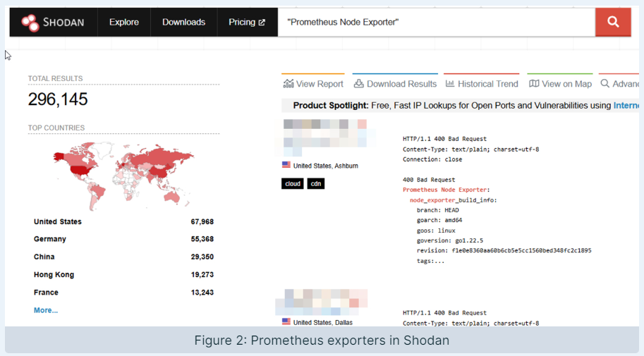Click the external link icon beside Pricing
644x356 pixels.
tap(262, 23)
